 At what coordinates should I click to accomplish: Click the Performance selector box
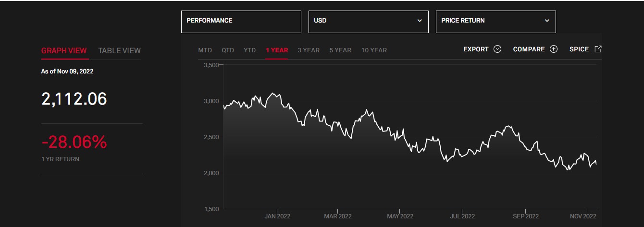click(241, 22)
